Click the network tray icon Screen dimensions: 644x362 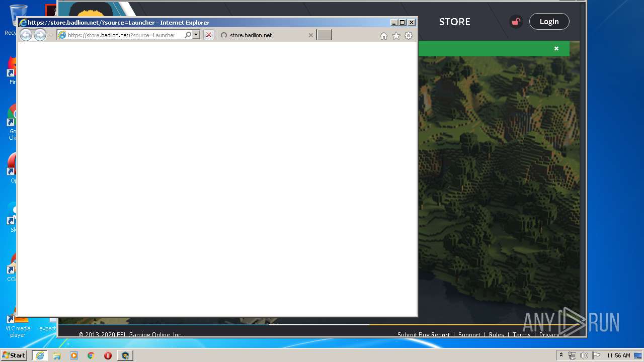572,355
